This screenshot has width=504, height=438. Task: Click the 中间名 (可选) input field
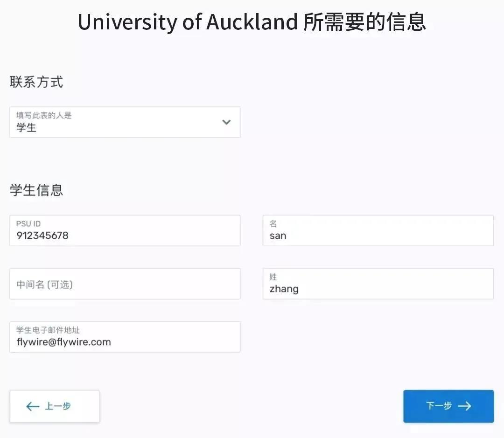click(125, 284)
